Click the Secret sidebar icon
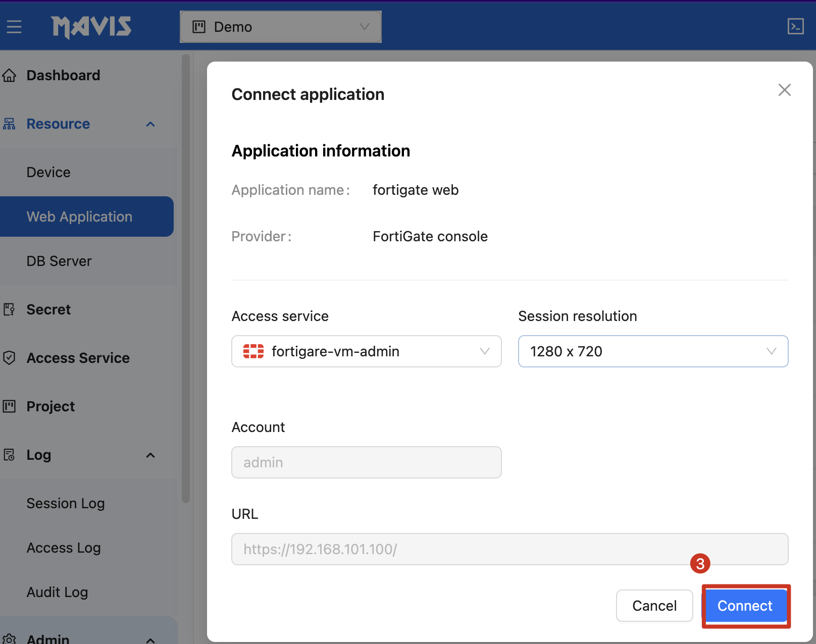This screenshot has height=644, width=816. coord(9,309)
